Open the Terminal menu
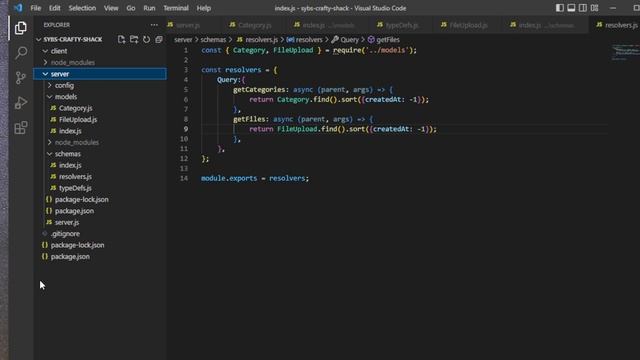The image size is (640, 360). tap(176, 8)
